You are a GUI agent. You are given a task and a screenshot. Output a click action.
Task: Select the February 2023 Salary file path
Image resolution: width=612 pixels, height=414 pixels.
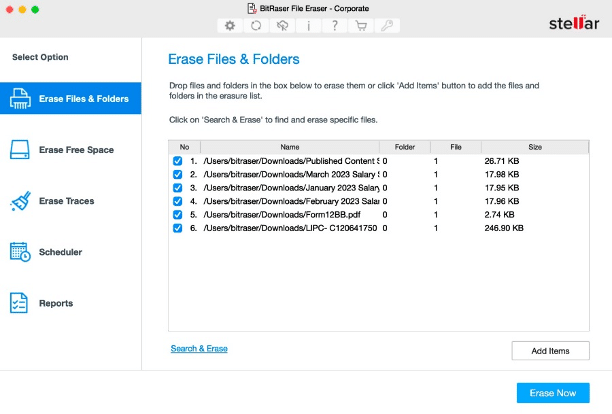pyautogui.click(x=291, y=201)
